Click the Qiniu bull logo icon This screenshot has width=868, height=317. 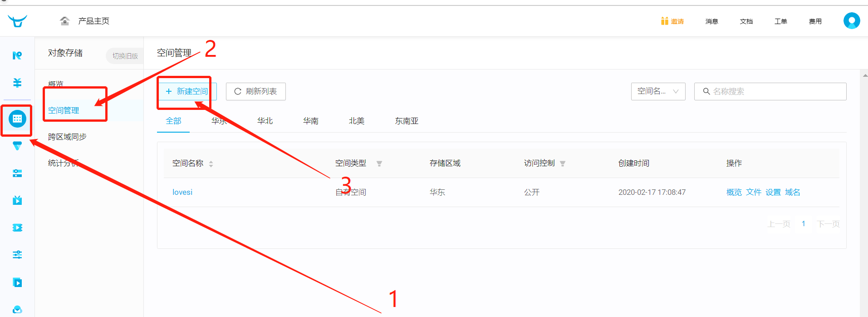click(x=17, y=21)
